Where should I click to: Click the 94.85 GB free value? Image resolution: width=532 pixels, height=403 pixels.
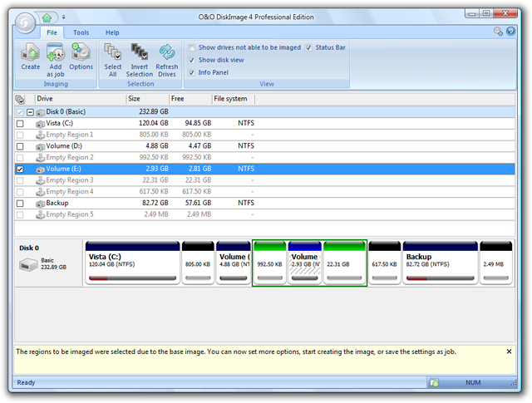(x=198, y=123)
